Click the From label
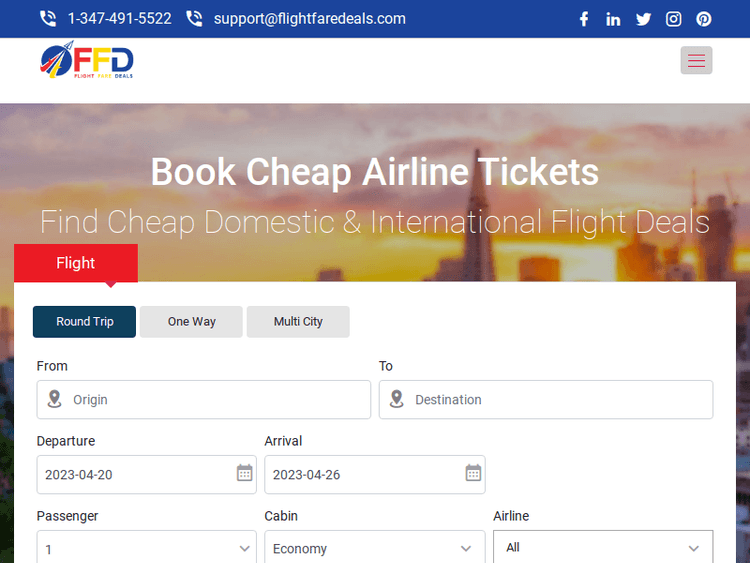The height and width of the screenshot is (563, 750). 52,366
